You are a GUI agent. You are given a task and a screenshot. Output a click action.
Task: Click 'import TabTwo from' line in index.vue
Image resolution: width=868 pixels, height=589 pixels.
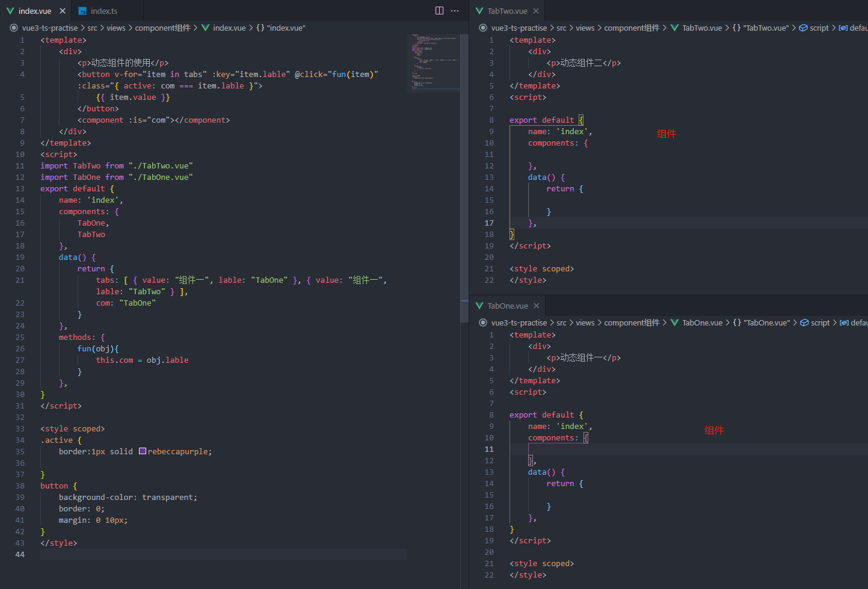(117, 165)
